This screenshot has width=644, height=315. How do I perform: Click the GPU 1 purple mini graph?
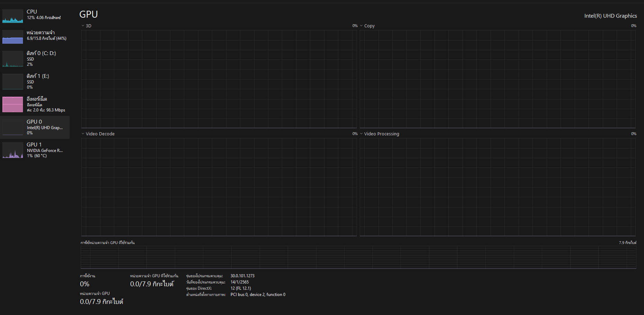[x=13, y=150]
